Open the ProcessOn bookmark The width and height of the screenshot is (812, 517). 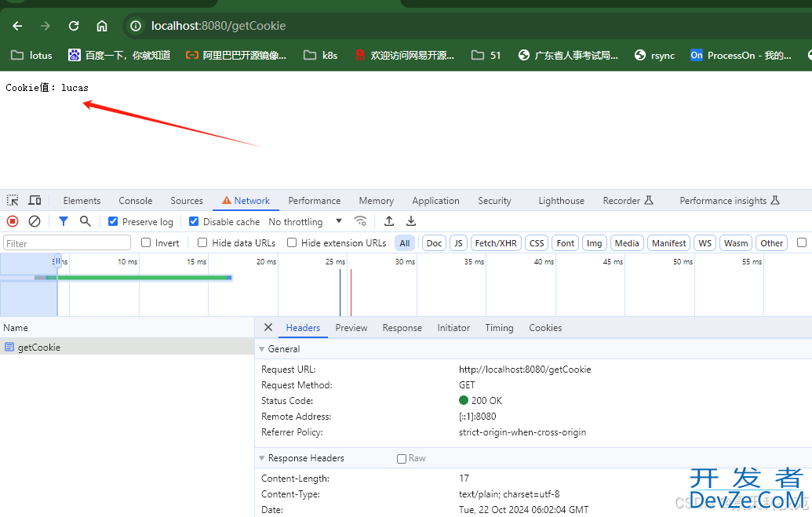pyautogui.click(x=741, y=56)
